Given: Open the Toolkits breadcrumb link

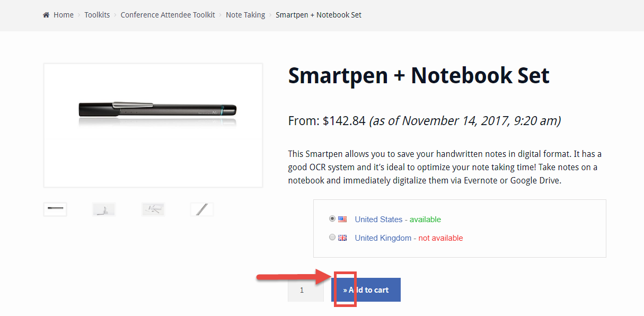Looking at the screenshot, I should click(97, 14).
